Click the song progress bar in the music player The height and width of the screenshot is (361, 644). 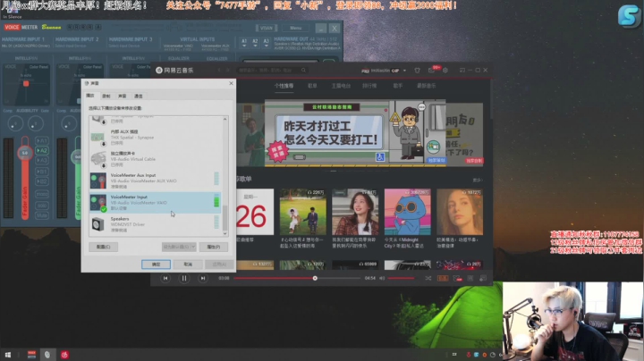pos(297,278)
